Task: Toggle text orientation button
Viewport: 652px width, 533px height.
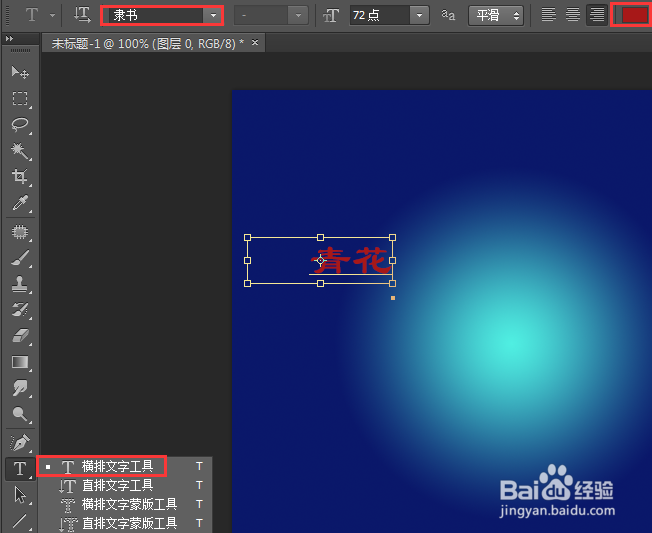Action: click(82, 15)
